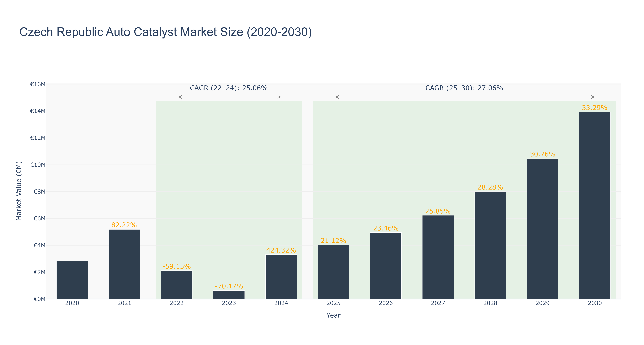The height and width of the screenshot is (345, 644).
Task: Click the 'CAGR (22–24): 25.06%' annotation
Action: (x=229, y=88)
